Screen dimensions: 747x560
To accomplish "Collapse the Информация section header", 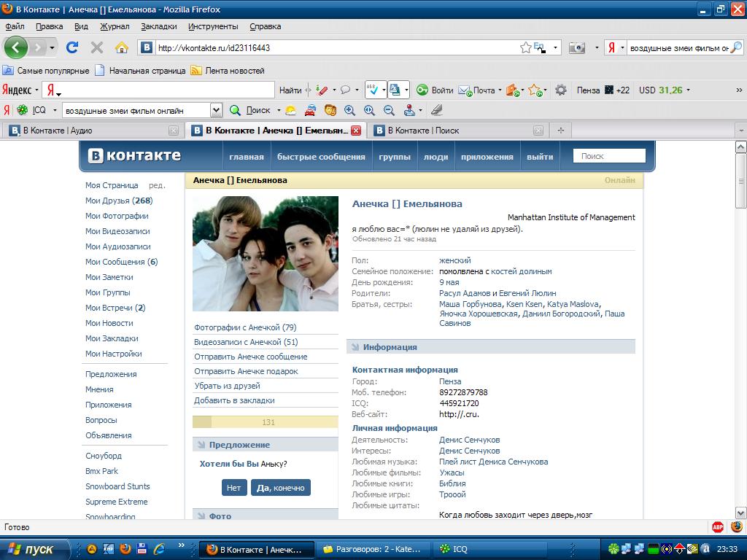I will click(x=491, y=347).
